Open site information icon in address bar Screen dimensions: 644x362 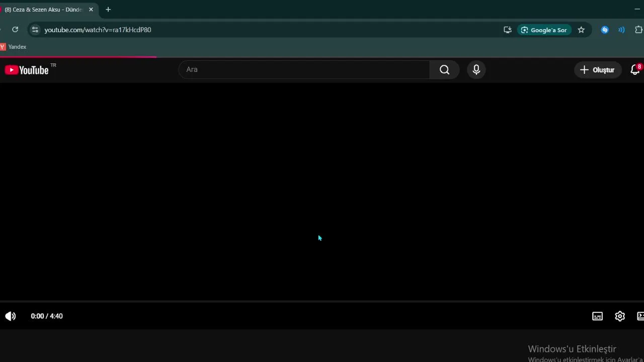click(x=35, y=30)
